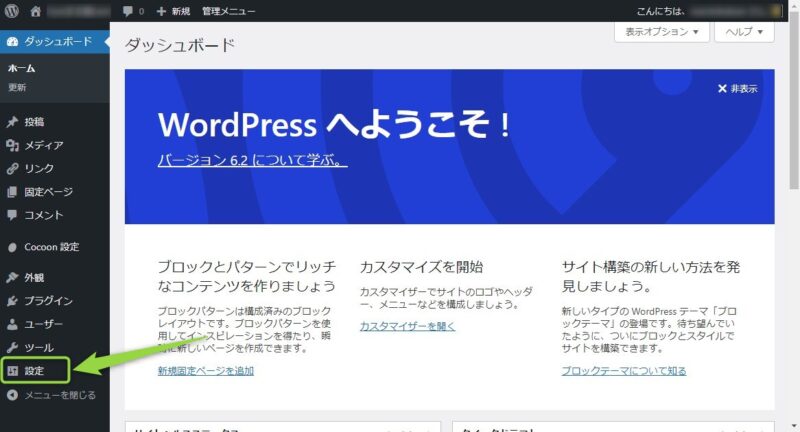Viewport: 800px width, 432px height.
Task: Open ユーザー menu label
Action: [44, 324]
